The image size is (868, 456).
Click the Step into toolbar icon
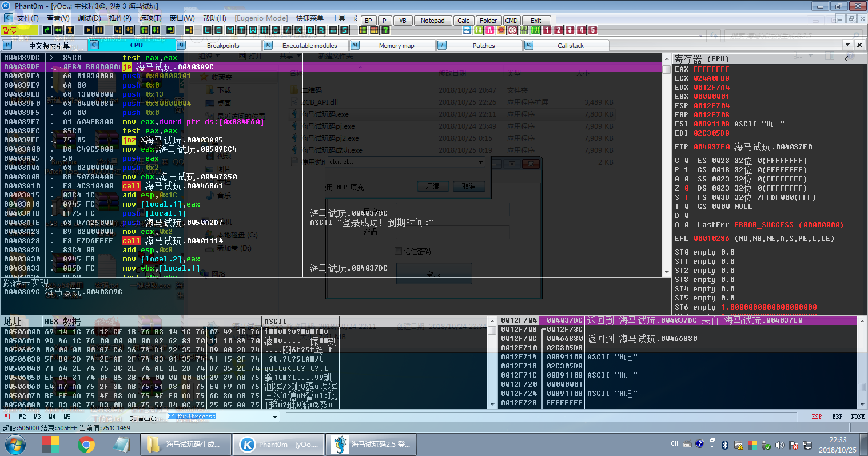pyautogui.click(x=118, y=30)
